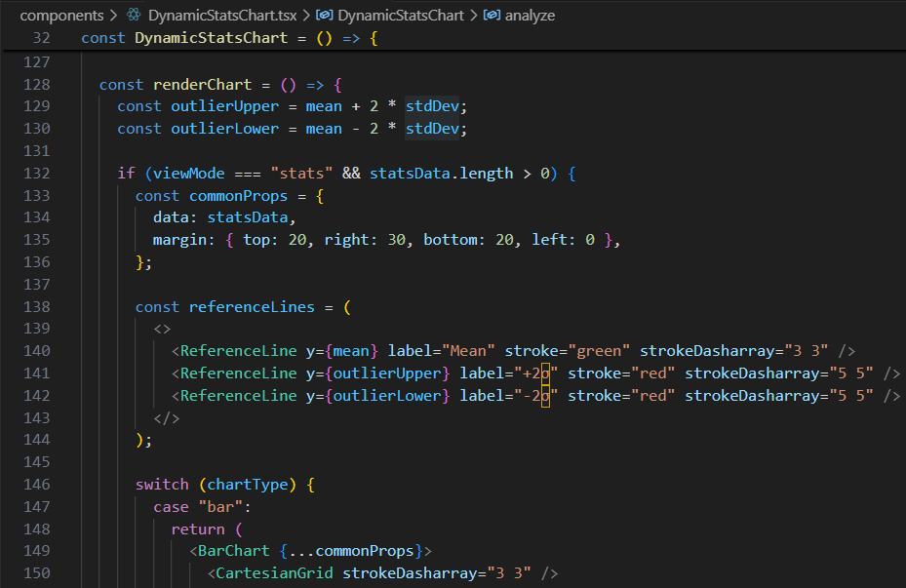Viewport: 906px width, 588px height.
Task: Click the label="Mean" attribute value
Action: pyautogui.click(x=468, y=351)
